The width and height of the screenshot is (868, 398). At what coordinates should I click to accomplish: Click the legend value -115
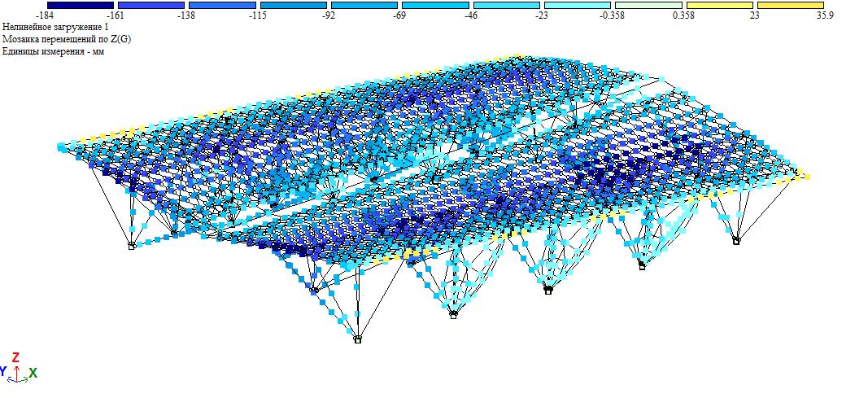pyautogui.click(x=257, y=15)
